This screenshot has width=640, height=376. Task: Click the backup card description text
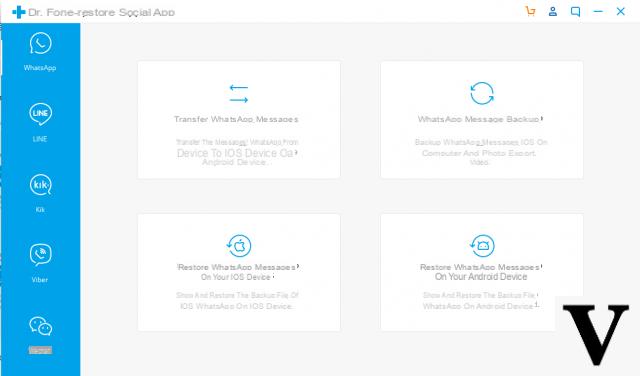click(x=480, y=152)
